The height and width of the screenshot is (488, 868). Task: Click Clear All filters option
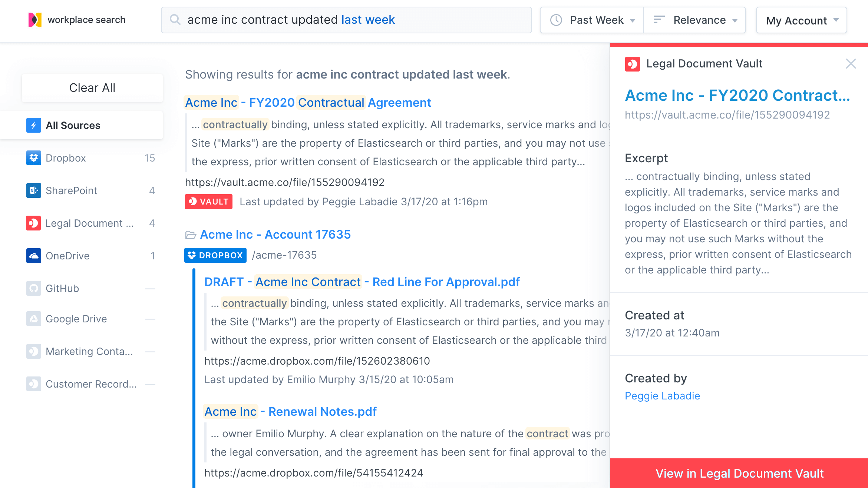pyautogui.click(x=92, y=87)
